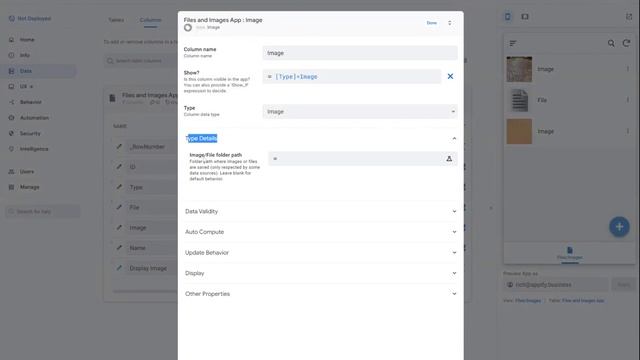Click the pencil edit icon for Name column
This screenshot has width=640, height=360.
(x=119, y=248)
